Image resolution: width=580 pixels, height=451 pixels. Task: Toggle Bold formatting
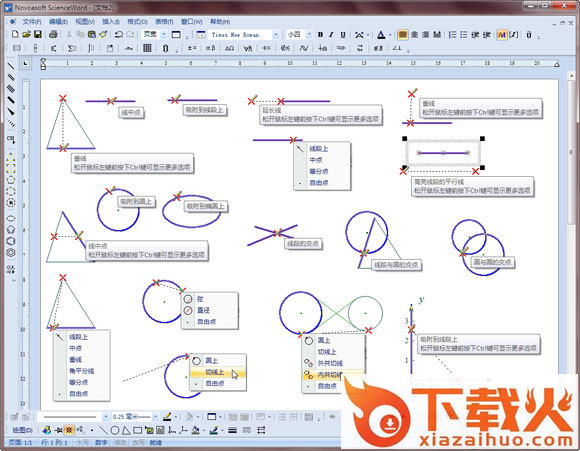point(320,34)
